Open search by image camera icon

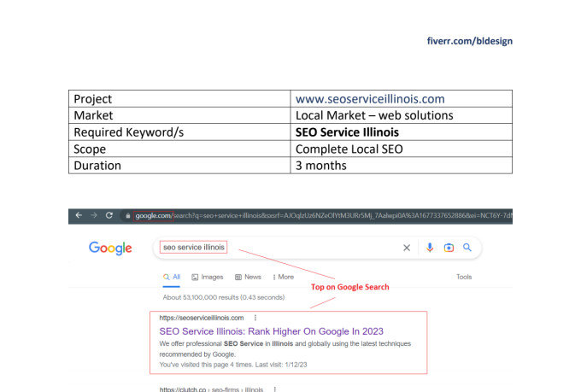(x=449, y=248)
